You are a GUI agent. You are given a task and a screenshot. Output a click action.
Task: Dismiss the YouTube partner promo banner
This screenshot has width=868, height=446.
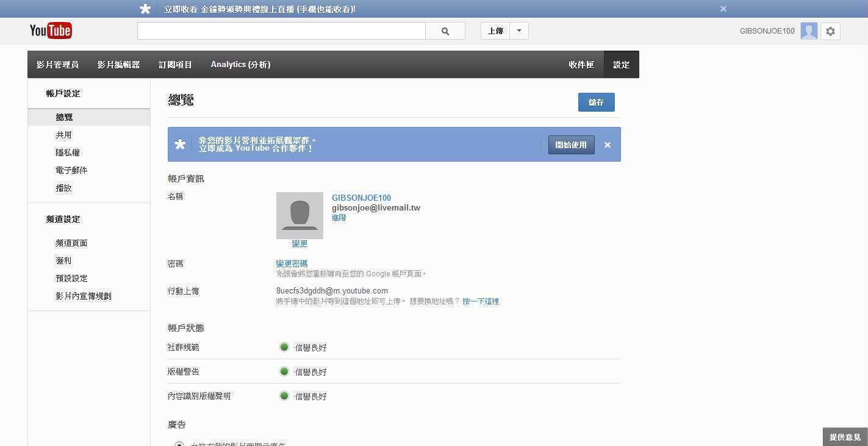608,145
